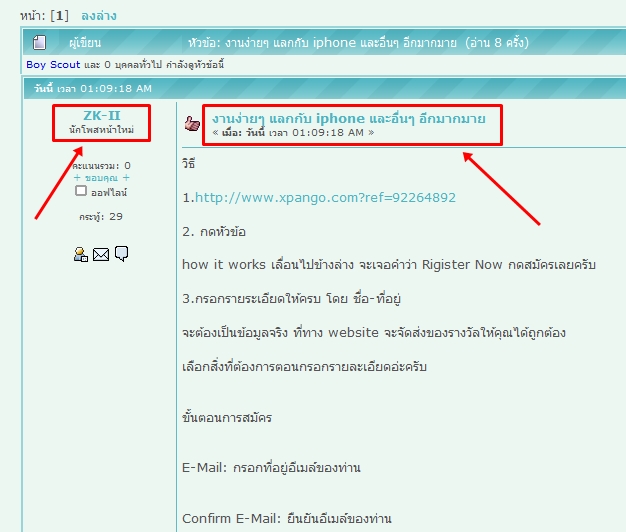Click the line จะต้องเป็นข้อมูลจริง

pos(374,332)
